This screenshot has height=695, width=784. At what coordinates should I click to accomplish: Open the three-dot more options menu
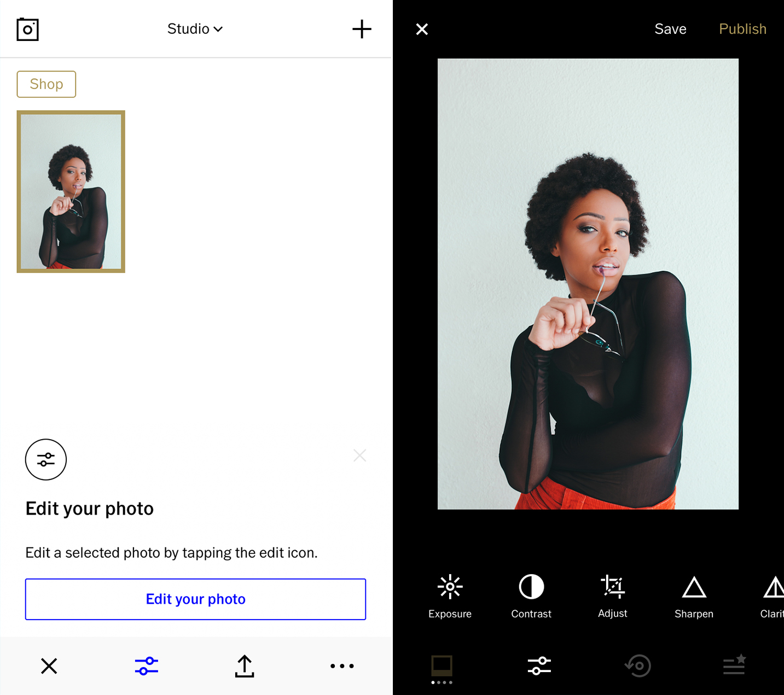342,666
